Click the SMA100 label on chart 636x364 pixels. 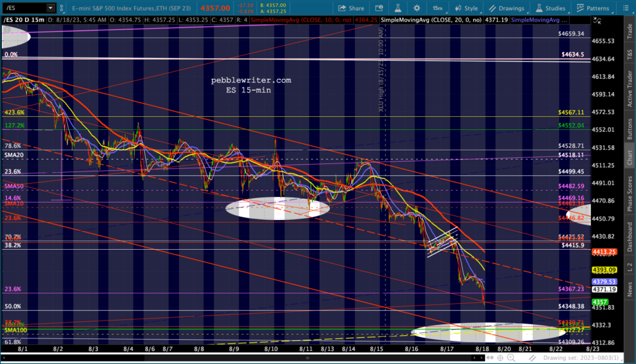16,330
